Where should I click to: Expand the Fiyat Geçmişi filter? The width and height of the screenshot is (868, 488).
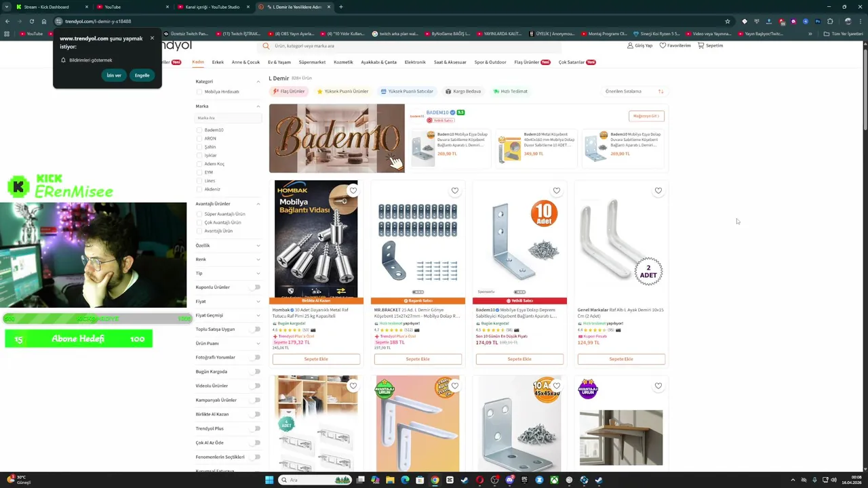258,315
